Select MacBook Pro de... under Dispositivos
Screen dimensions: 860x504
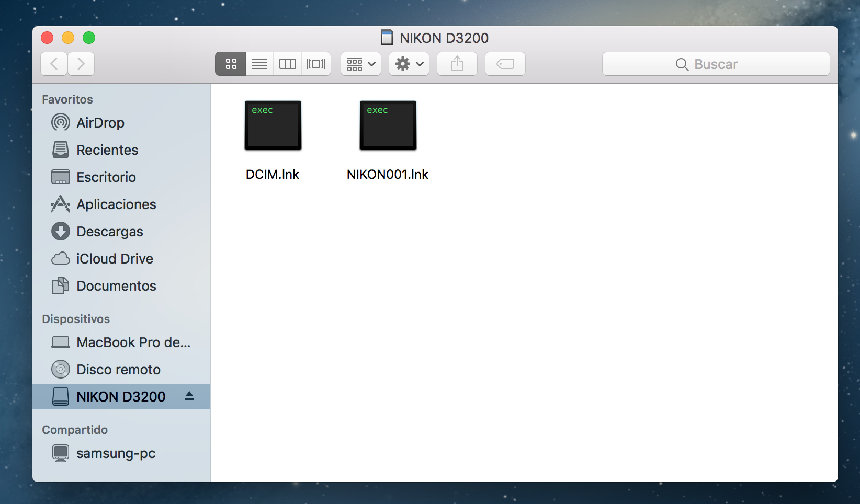[133, 342]
